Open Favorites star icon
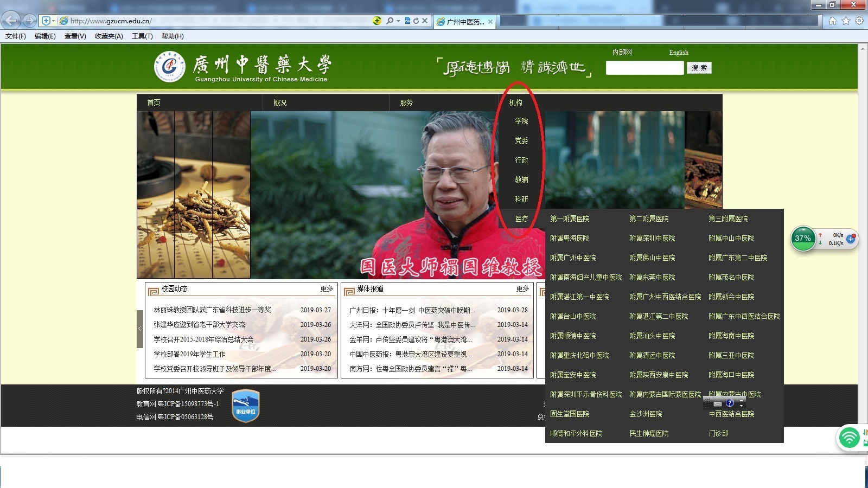This screenshot has width=868, height=488. [846, 21]
